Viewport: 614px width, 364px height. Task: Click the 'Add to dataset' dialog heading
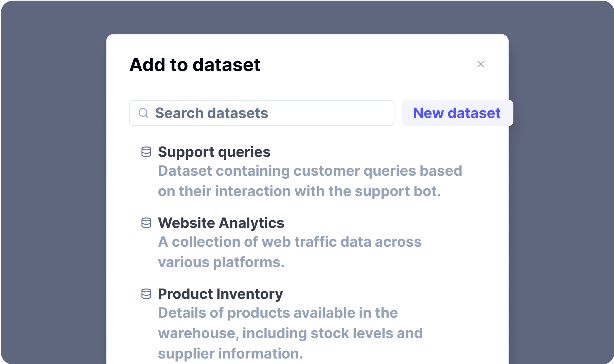tap(195, 65)
